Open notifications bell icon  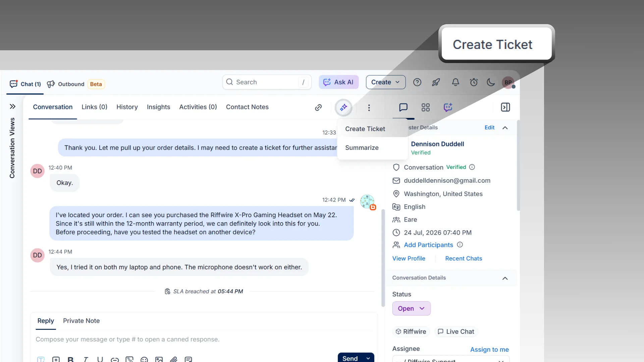pos(455,82)
